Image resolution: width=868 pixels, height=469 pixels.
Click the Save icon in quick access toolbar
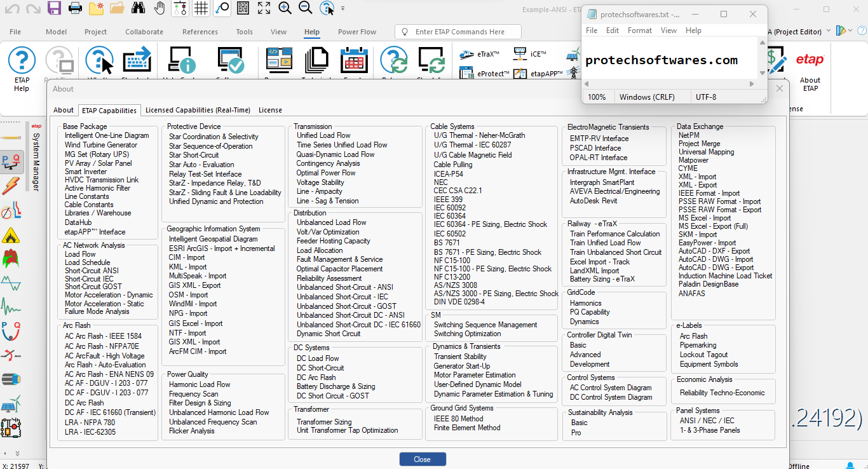55,8
